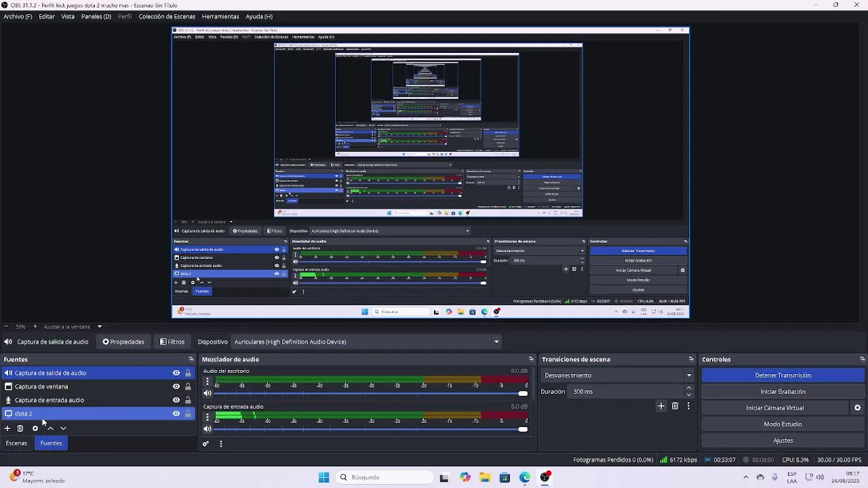Show hidden system tray icons chevron

(x=746, y=477)
